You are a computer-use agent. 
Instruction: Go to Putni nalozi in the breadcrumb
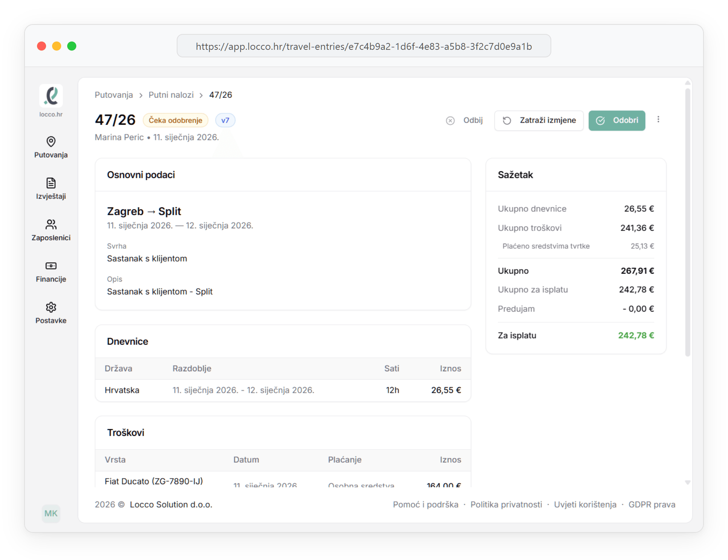(x=171, y=95)
